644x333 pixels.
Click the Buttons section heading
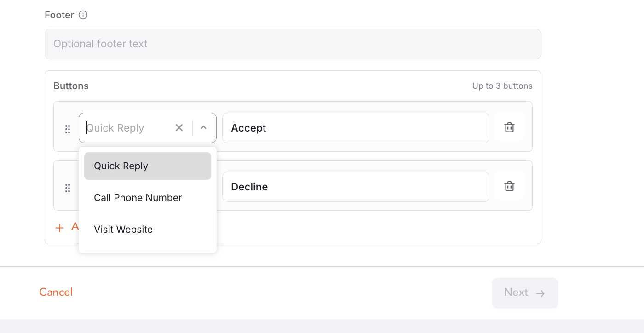71,86
